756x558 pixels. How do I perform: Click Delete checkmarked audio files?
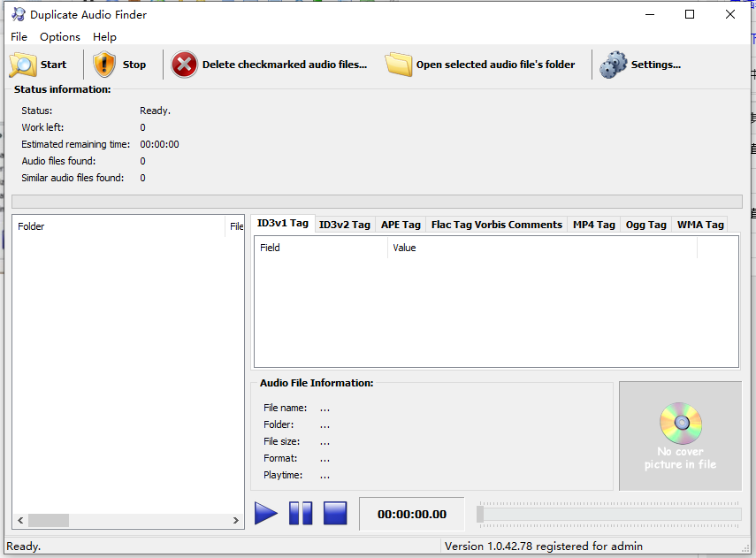tap(285, 65)
